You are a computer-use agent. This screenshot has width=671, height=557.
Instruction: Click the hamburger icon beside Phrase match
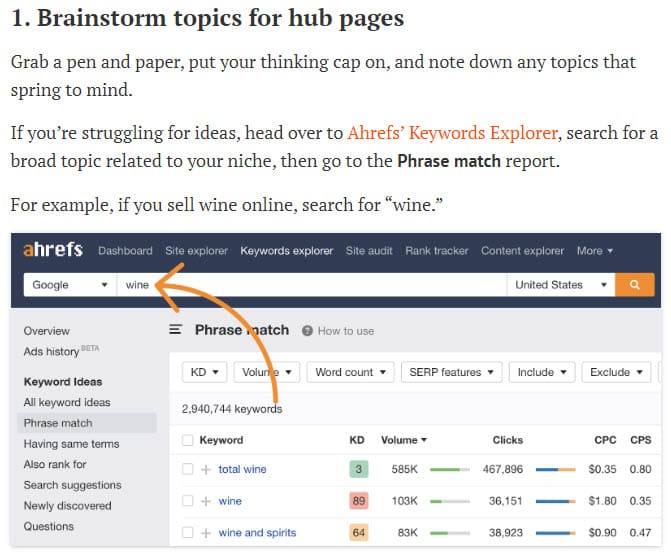[x=176, y=330]
